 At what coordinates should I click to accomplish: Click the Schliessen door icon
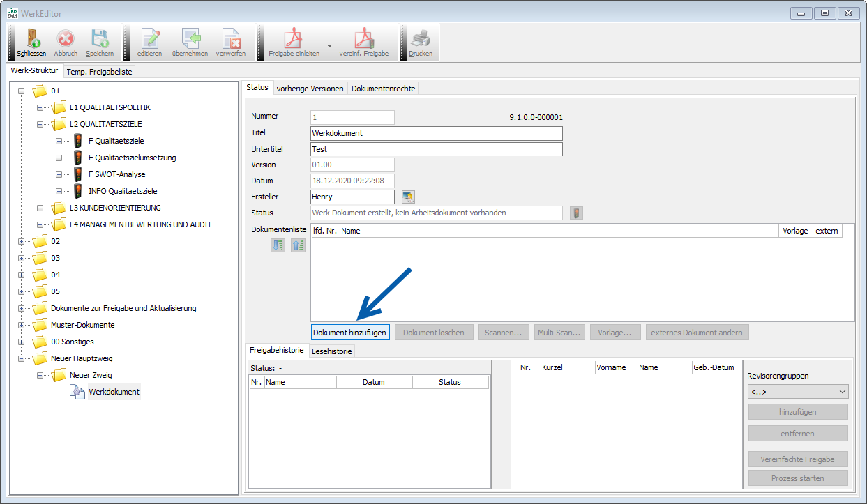31,38
